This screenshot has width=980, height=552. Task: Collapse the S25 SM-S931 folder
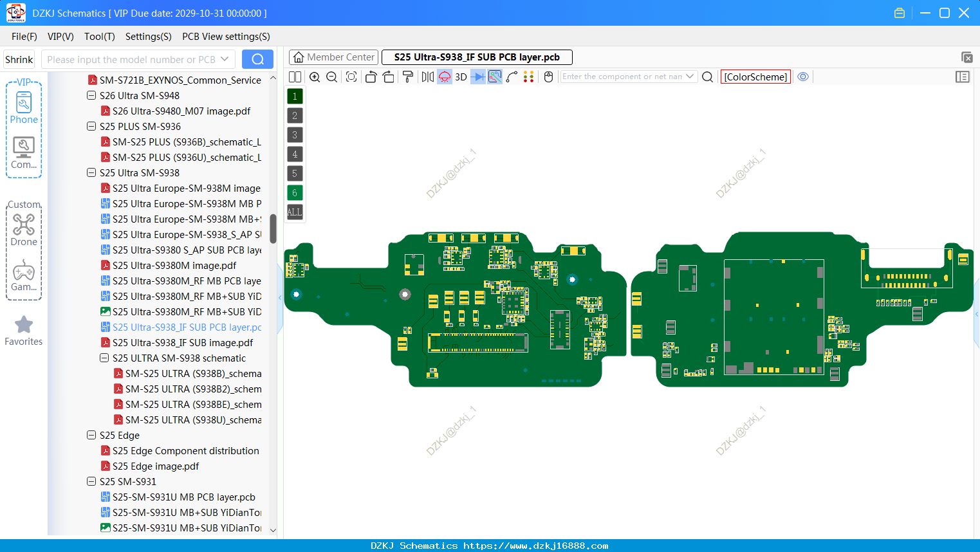(x=91, y=481)
